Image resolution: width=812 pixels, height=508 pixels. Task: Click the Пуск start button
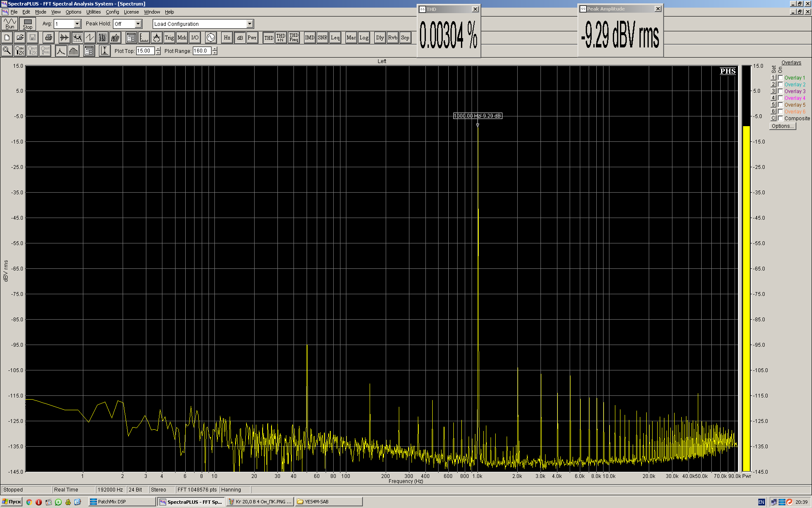point(11,502)
